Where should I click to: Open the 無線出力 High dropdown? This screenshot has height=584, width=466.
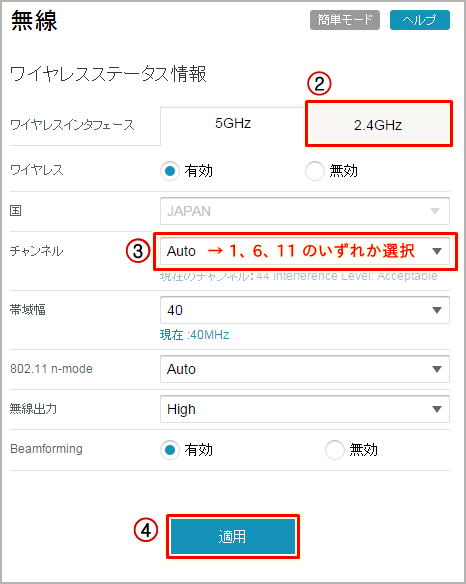(x=305, y=409)
